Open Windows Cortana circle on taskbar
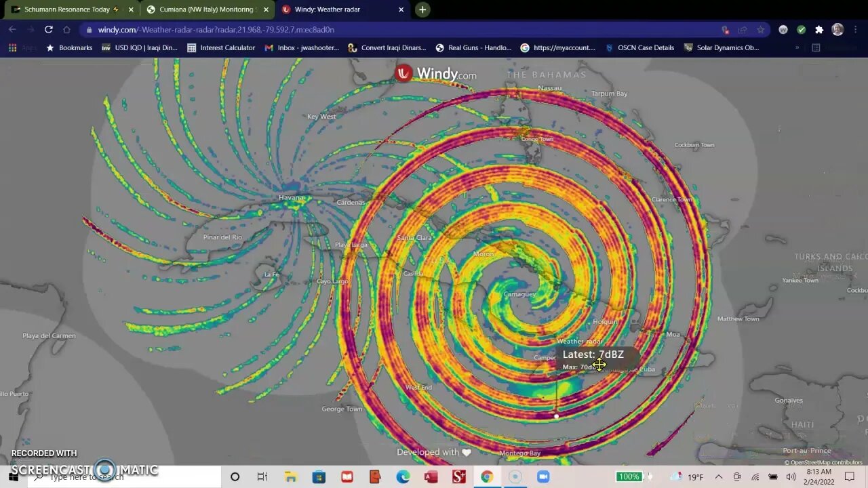The image size is (868, 488). [x=235, y=477]
